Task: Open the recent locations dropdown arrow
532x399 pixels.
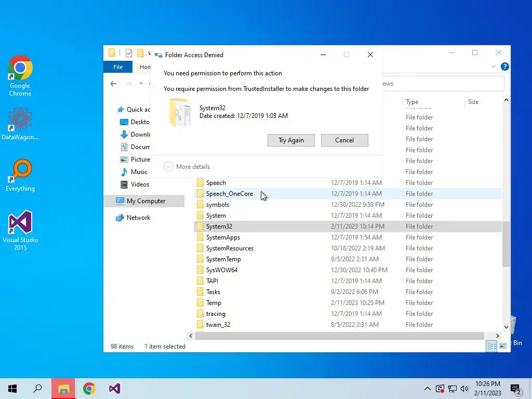Action: click(x=141, y=84)
